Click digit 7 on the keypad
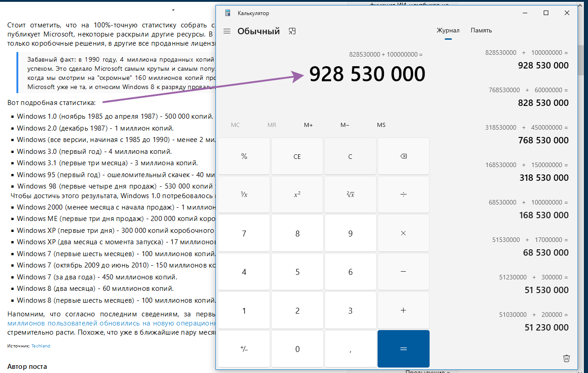588x373 pixels. coord(244,233)
